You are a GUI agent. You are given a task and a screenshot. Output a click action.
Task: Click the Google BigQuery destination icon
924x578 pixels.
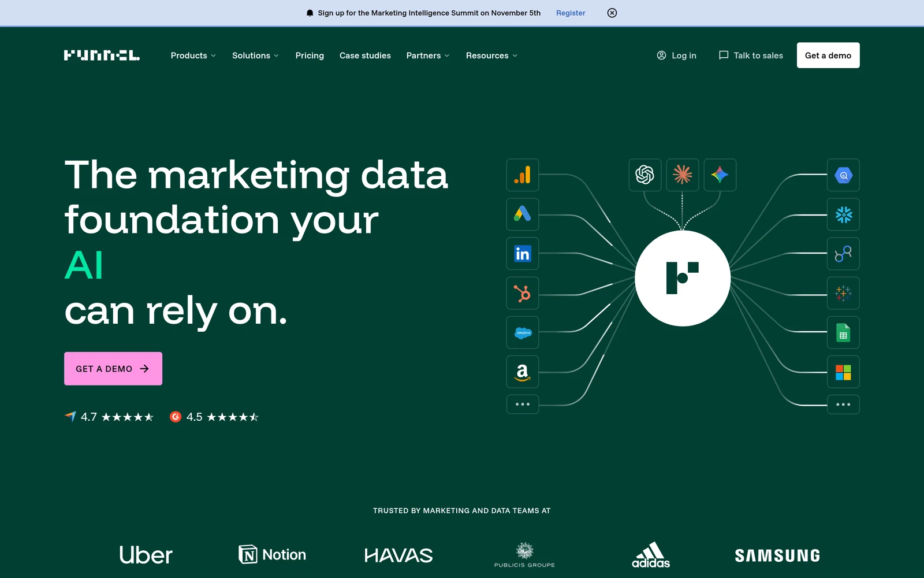click(x=843, y=175)
